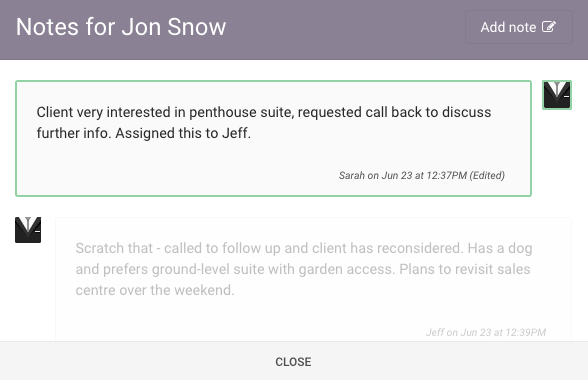Screen dimensions: 588x380
Task: Click the 'Notes for Jon Snow' title
Action: tap(121, 27)
